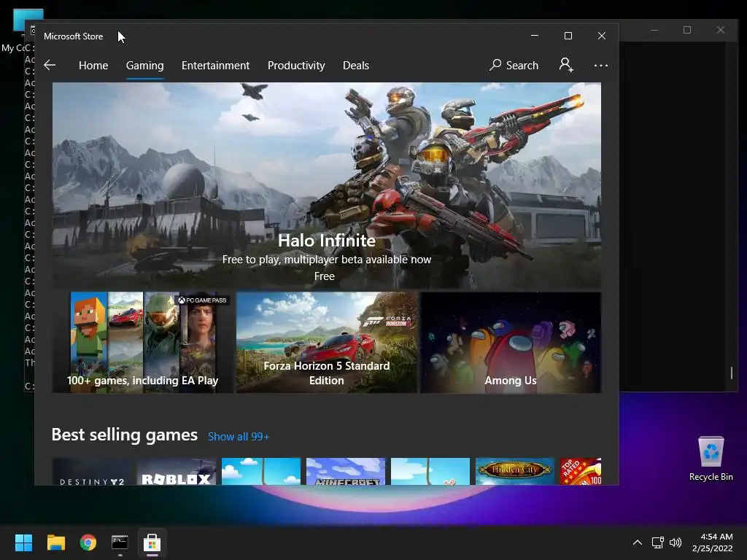Minimize the background Command Prompt window
The image size is (747, 560).
click(654, 30)
